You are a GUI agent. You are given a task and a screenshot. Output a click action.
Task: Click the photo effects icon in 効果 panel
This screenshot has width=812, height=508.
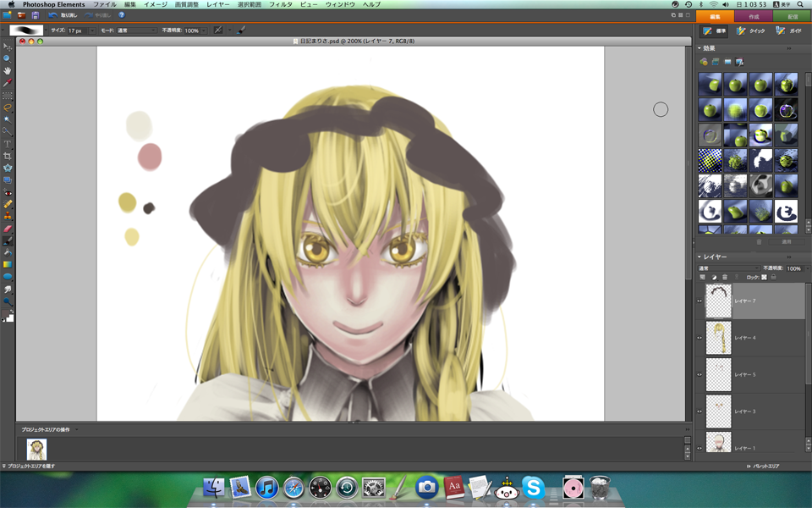click(727, 62)
